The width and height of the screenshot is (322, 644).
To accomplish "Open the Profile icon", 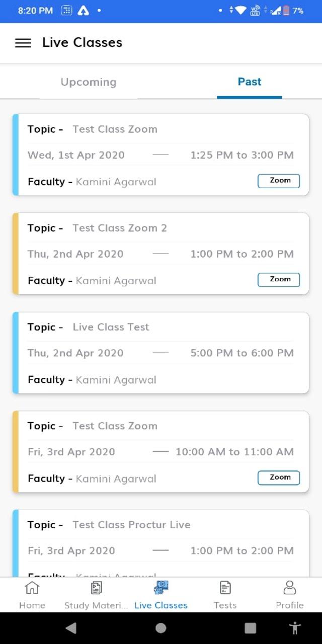I will coord(290,588).
